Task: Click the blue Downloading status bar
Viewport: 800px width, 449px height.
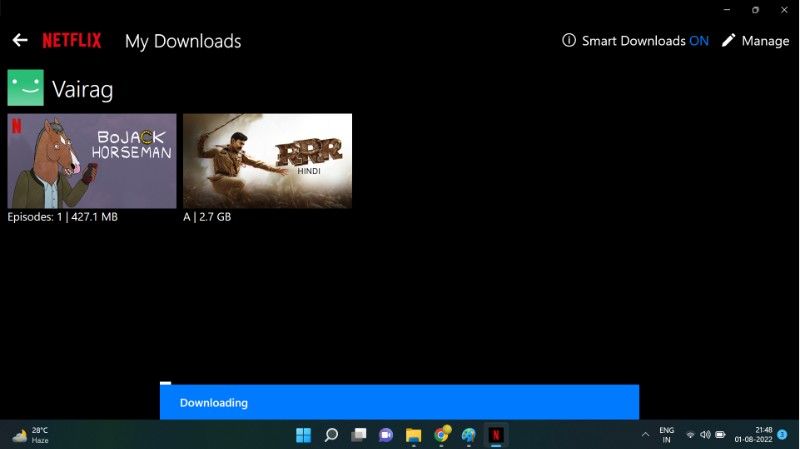Action: click(x=399, y=402)
